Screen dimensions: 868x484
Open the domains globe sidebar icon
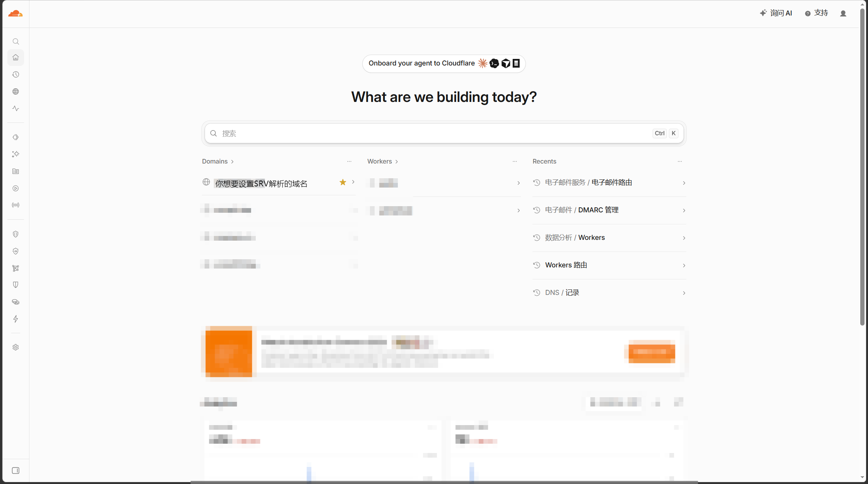click(15, 91)
